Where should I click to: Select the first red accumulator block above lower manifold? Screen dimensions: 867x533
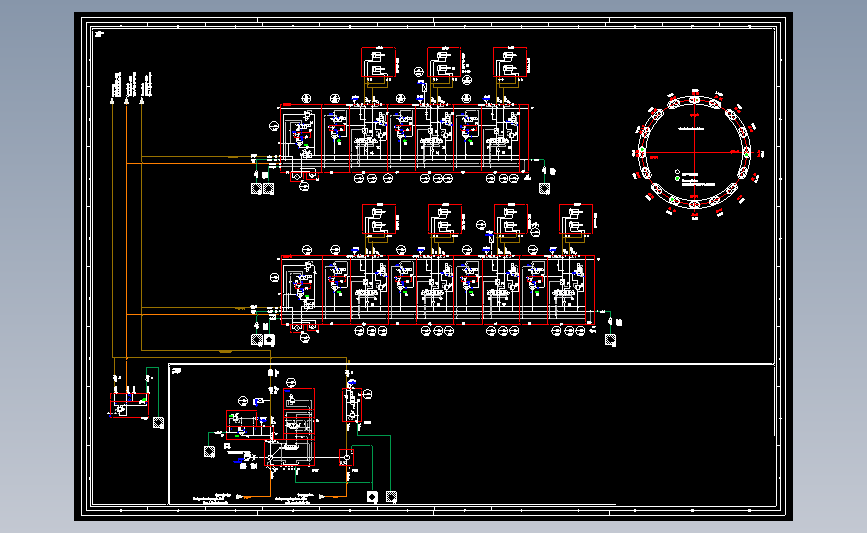pyautogui.click(x=379, y=219)
